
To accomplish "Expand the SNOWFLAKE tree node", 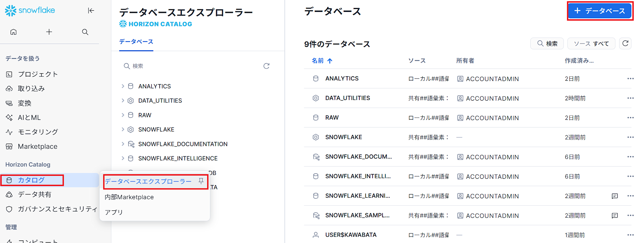I will (x=123, y=130).
